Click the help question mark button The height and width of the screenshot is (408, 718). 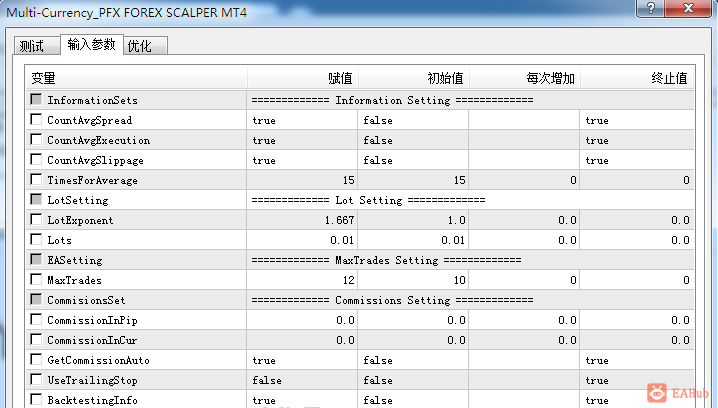click(x=651, y=8)
